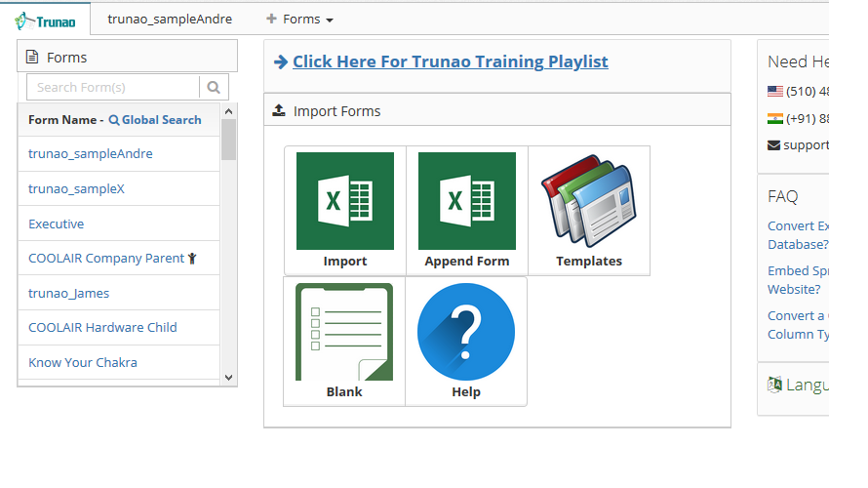Open the Embed Spreadsheet Website FAQ
This screenshot has width=868, height=488.
tap(798, 280)
